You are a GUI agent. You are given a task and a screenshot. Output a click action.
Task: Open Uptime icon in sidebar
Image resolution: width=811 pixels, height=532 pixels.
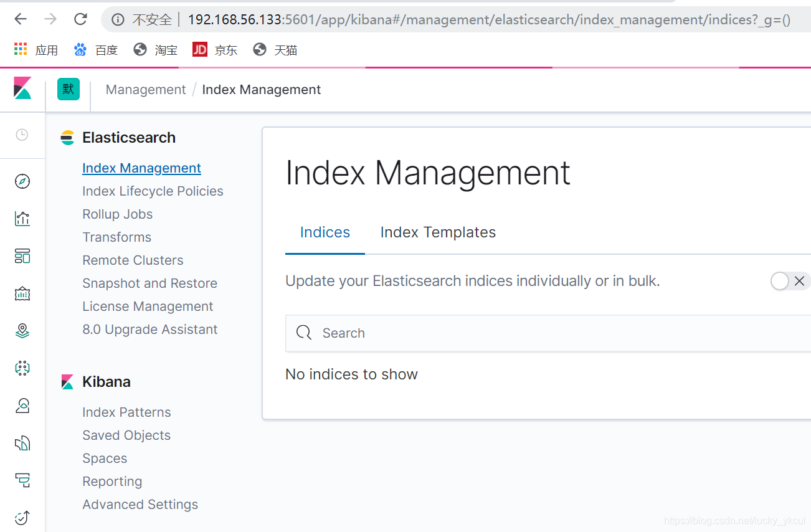(22, 517)
